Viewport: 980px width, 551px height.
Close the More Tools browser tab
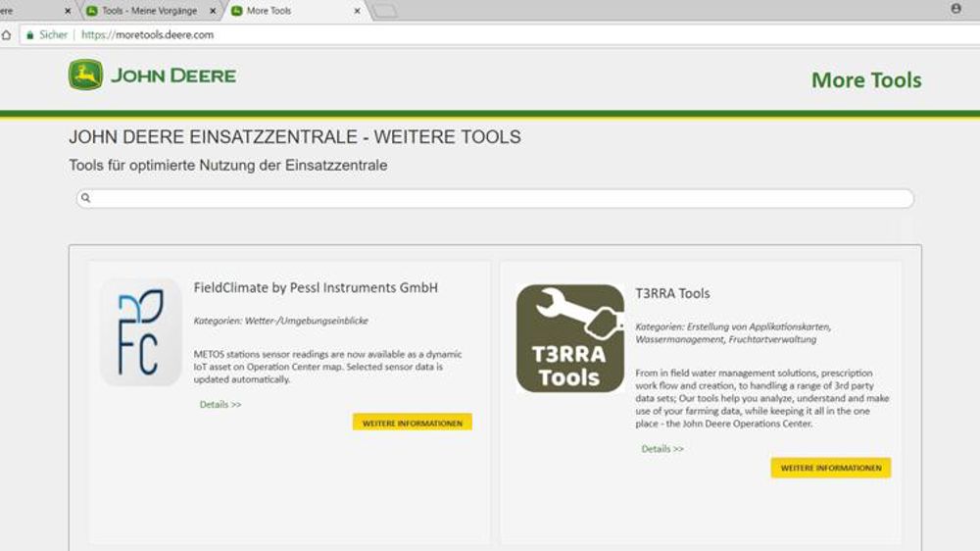(357, 11)
